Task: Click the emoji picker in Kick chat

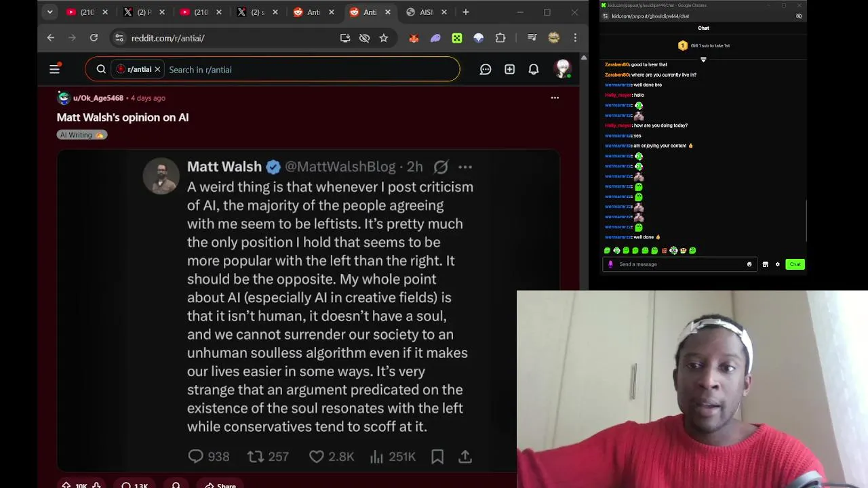Action: [x=749, y=264]
